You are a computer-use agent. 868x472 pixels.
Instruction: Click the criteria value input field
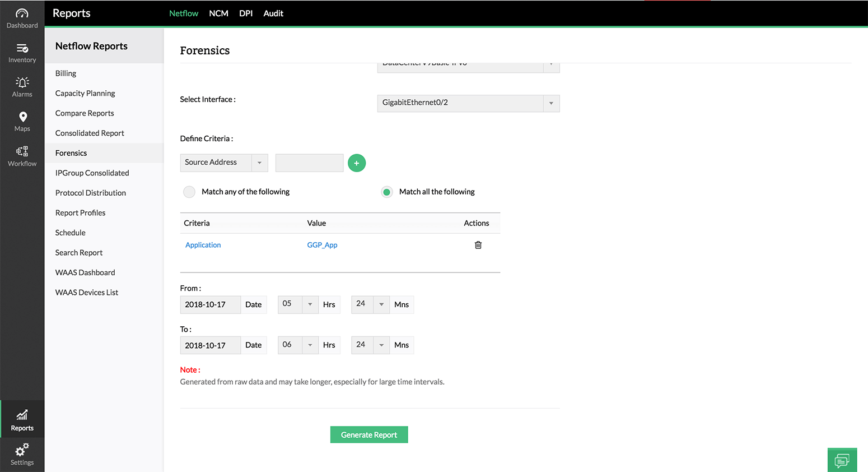click(x=309, y=163)
